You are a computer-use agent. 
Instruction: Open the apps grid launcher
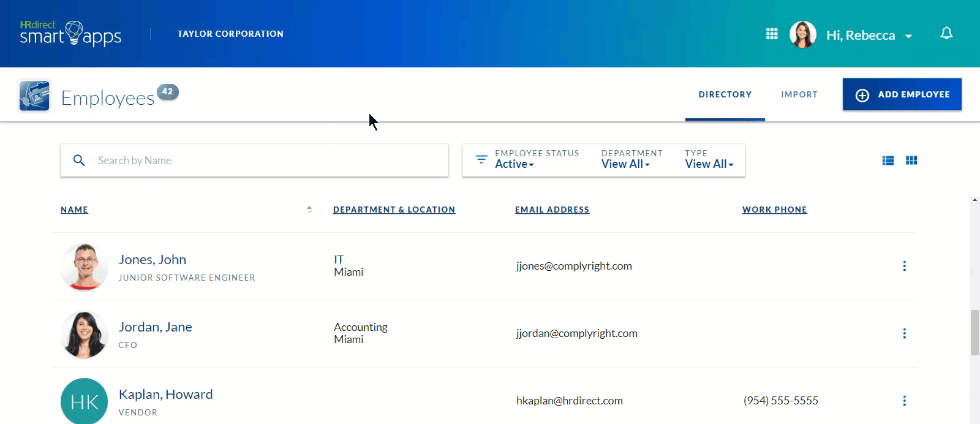tap(772, 34)
